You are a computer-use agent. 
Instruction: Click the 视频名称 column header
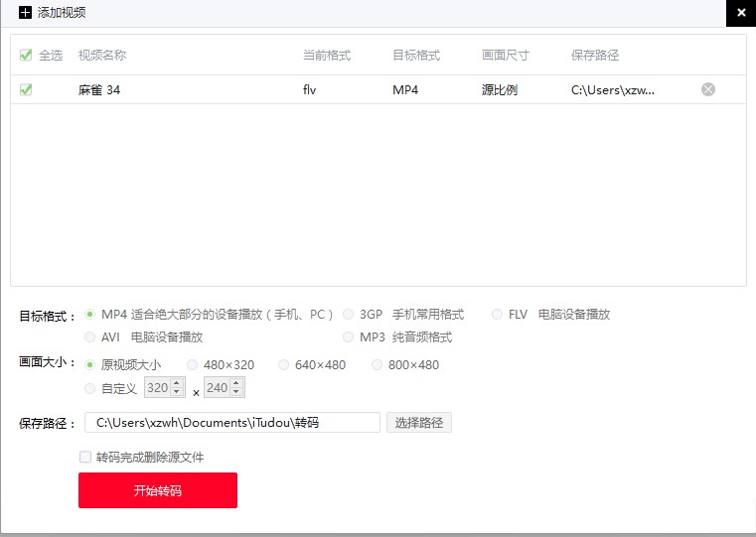tap(102, 56)
